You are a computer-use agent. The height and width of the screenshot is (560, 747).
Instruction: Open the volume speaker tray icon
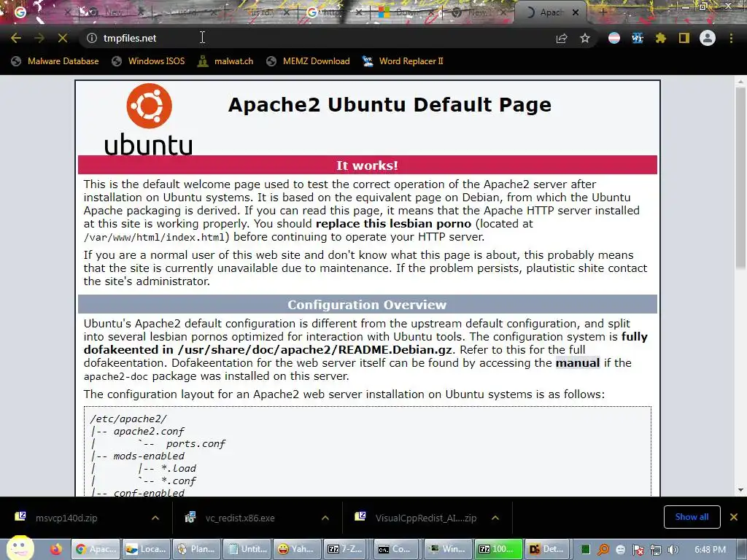tap(673, 550)
